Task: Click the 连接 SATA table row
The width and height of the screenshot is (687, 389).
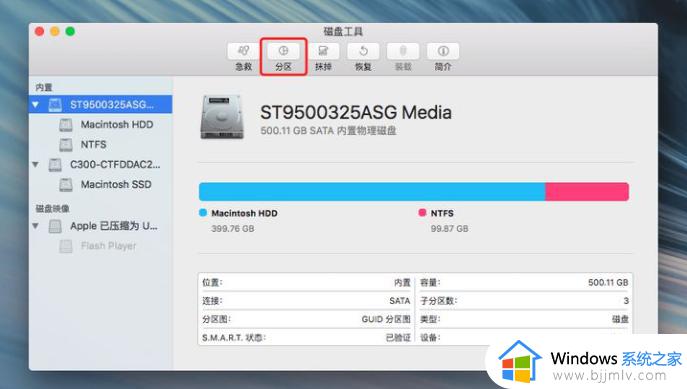Action: [x=306, y=301]
